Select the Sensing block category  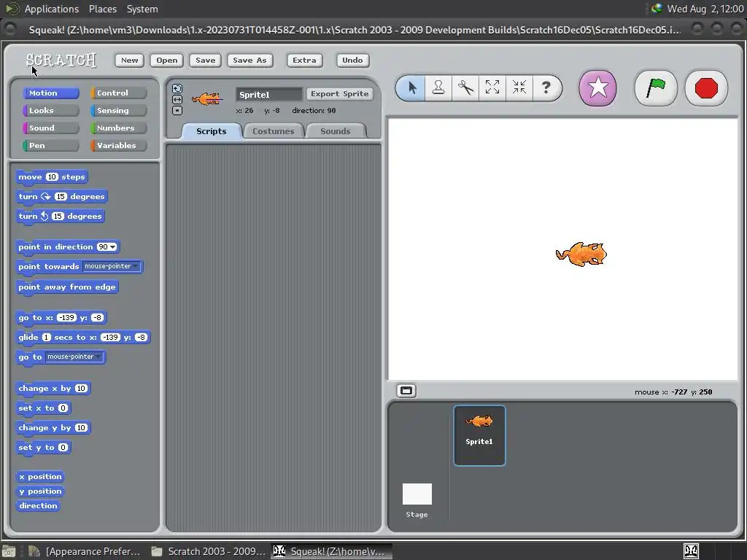[x=118, y=111]
